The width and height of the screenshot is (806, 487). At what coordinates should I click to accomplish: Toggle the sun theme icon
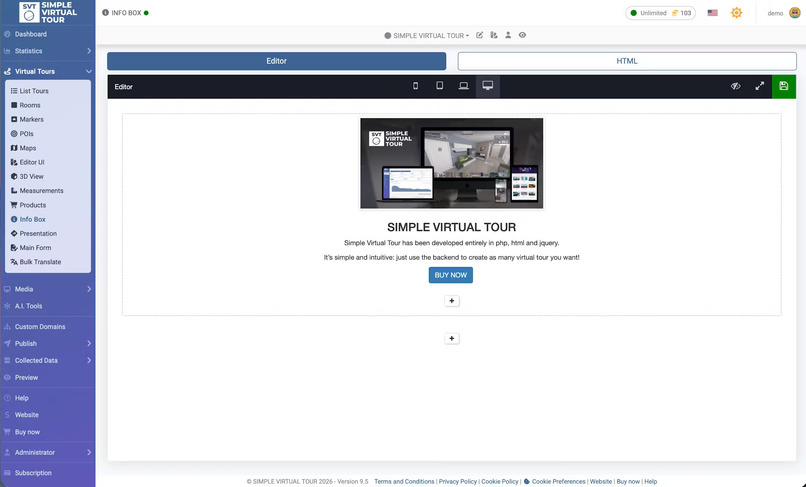[737, 13]
